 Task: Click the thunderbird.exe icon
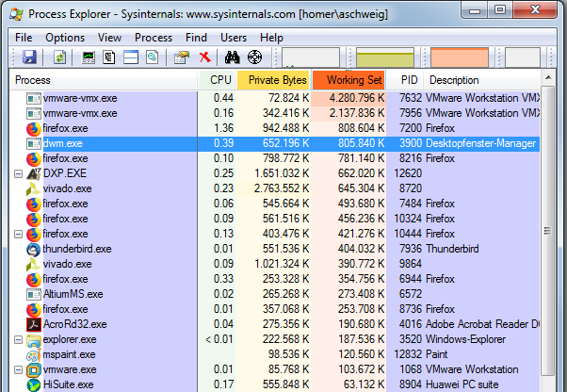pos(33,249)
